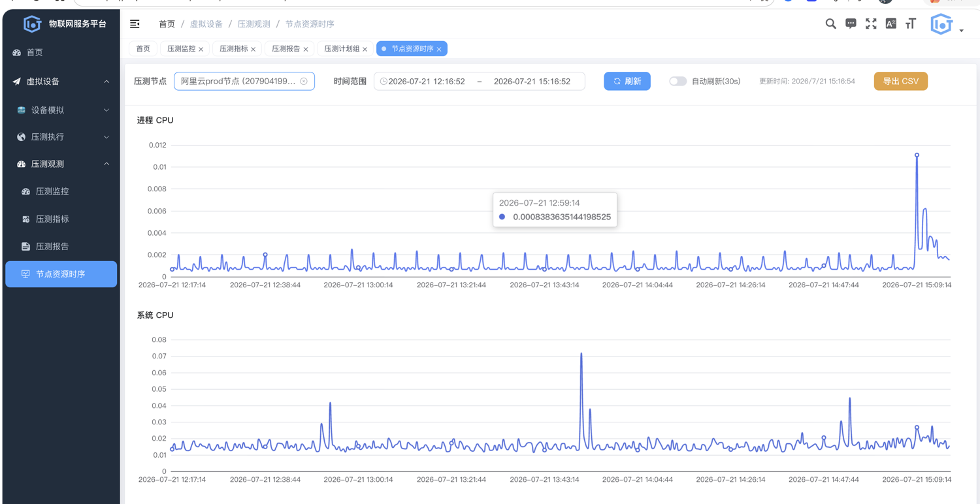Open the language switch icon
This screenshot has width=980, height=504.
coord(890,24)
